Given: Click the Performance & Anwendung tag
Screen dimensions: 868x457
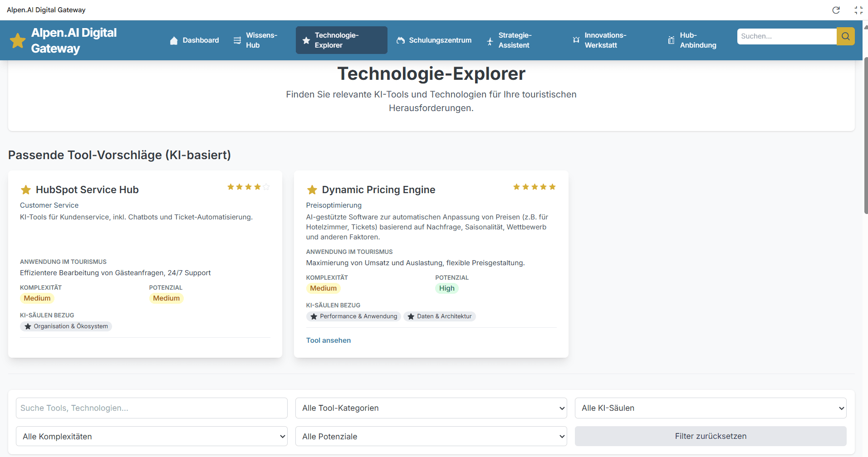Looking at the screenshot, I should (x=353, y=316).
